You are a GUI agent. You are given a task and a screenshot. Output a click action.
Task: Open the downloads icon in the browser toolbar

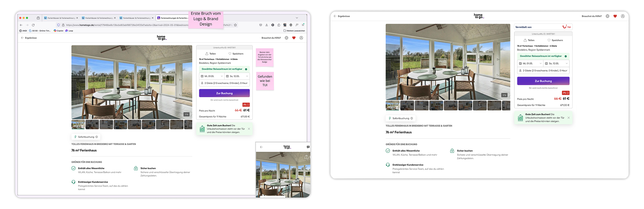click(267, 25)
